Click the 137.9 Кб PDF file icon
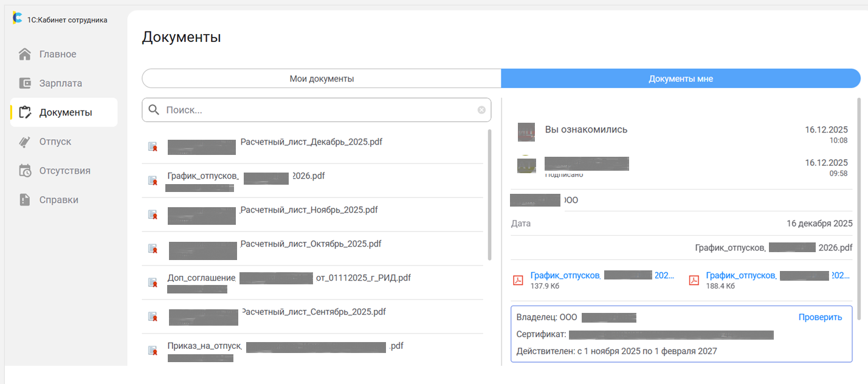The height and width of the screenshot is (384, 868). pyautogui.click(x=518, y=280)
